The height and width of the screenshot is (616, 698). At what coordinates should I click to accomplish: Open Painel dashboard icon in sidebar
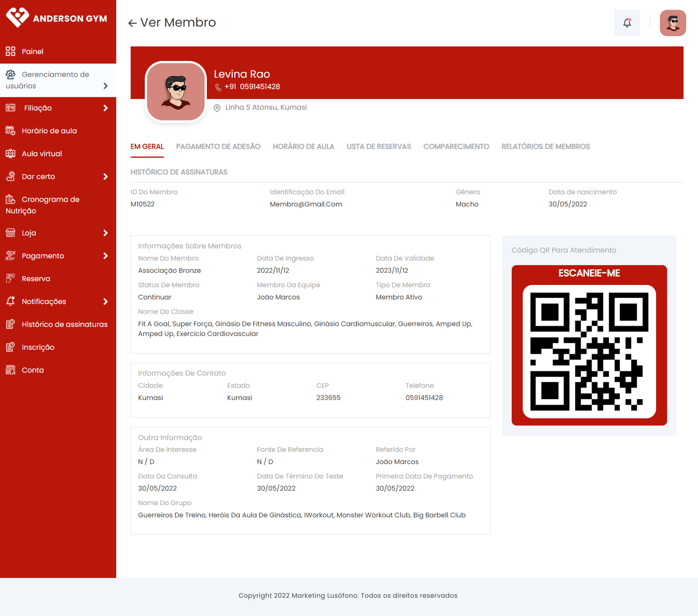point(10,51)
